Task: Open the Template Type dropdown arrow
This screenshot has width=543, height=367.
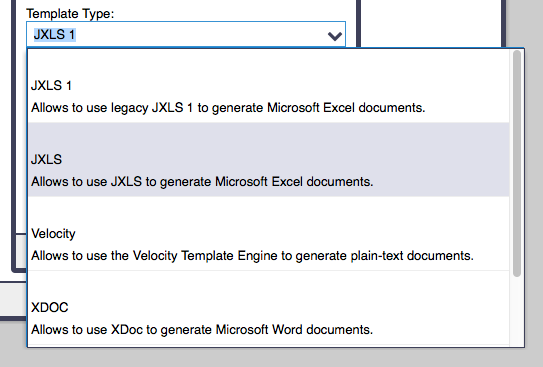Action: tap(335, 36)
